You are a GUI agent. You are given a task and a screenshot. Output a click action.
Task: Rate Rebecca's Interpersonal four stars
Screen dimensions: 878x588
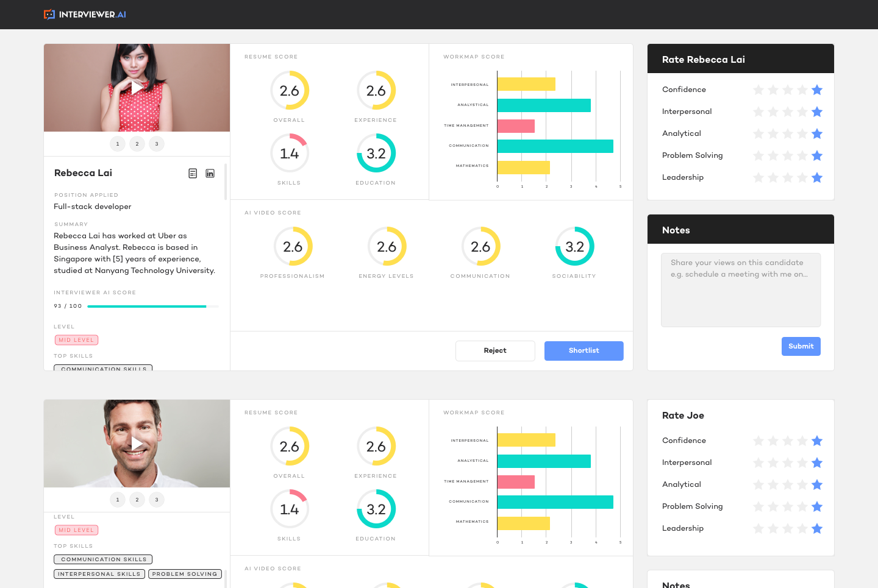(802, 112)
